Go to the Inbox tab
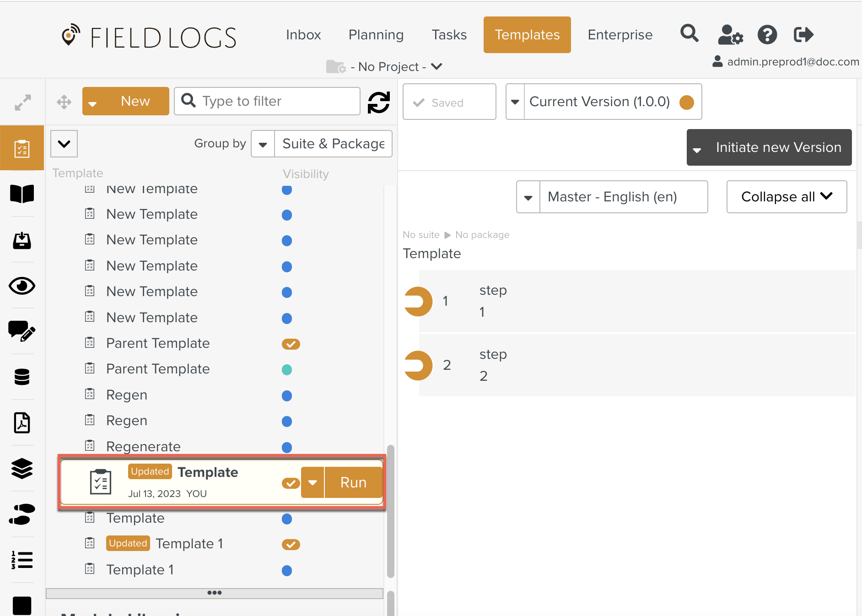862x616 pixels. pyautogui.click(x=303, y=35)
